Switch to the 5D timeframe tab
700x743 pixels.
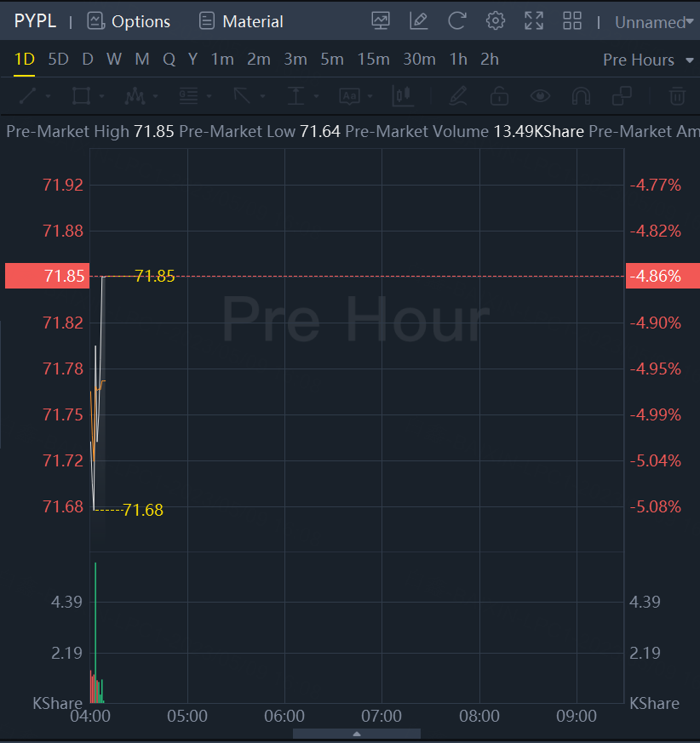coord(58,60)
